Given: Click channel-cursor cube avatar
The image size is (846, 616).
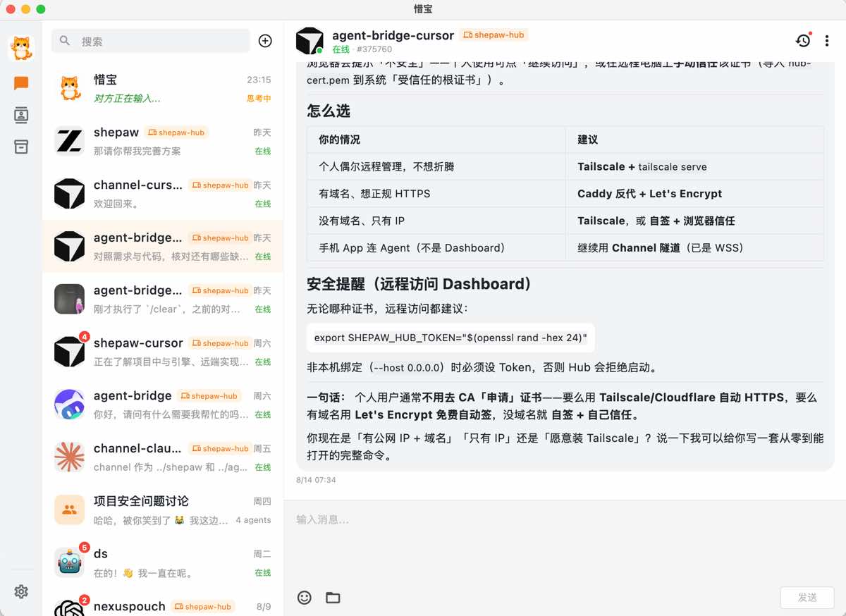Looking at the screenshot, I should [x=70, y=194].
